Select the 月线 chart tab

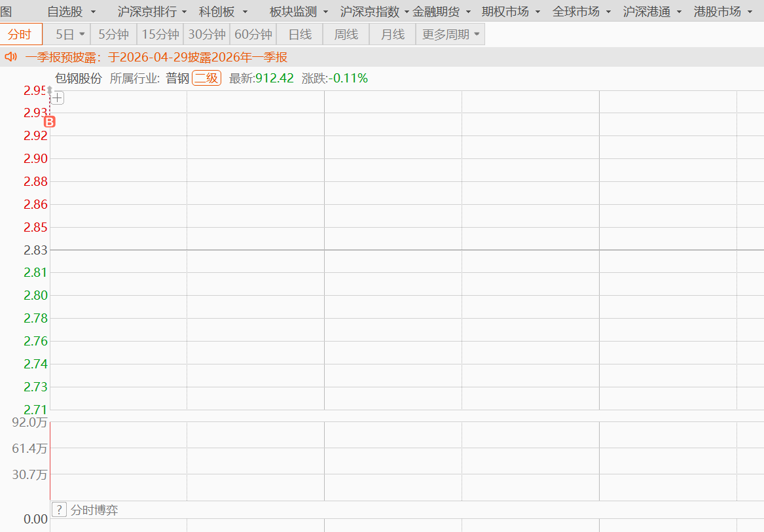(393, 34)
